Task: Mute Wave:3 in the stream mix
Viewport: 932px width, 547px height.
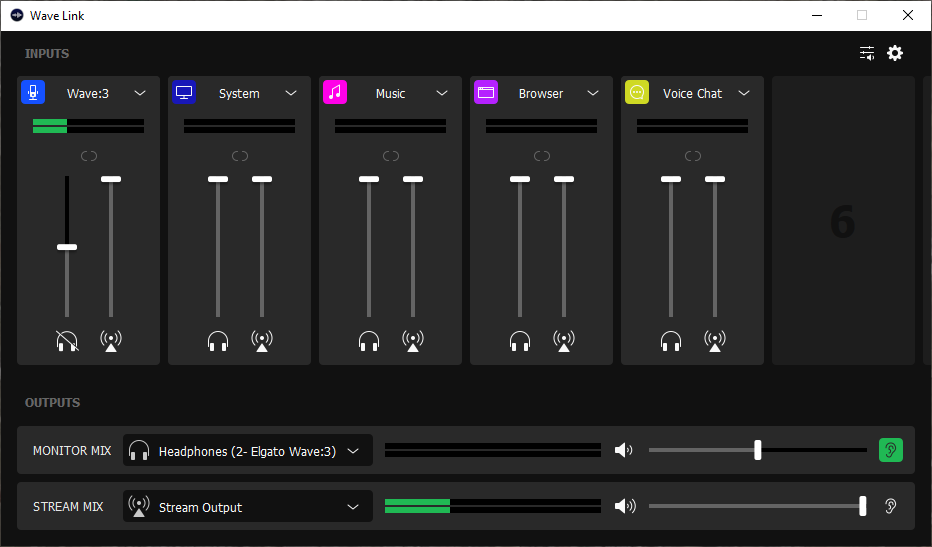Action: click(111, 341)
